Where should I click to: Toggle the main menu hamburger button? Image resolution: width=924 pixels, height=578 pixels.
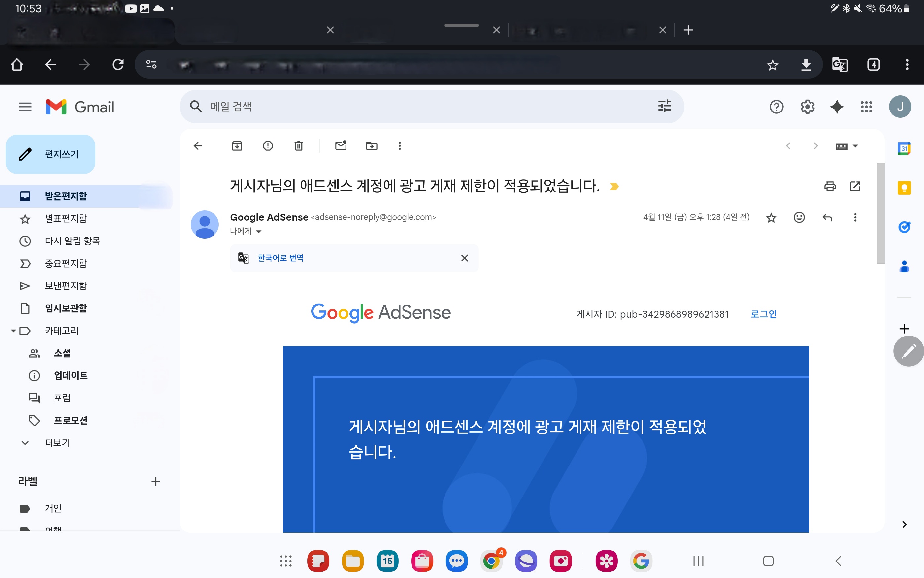[x=25, y=107]
